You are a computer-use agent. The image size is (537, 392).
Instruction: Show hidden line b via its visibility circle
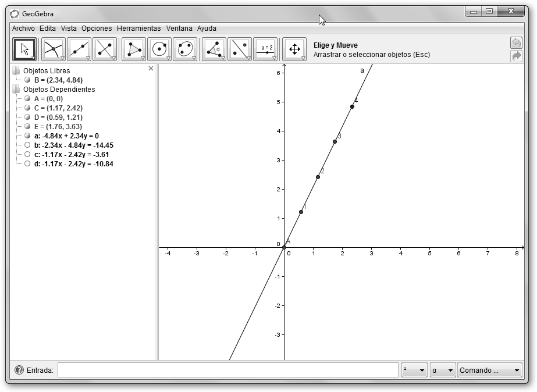(27, 145)
